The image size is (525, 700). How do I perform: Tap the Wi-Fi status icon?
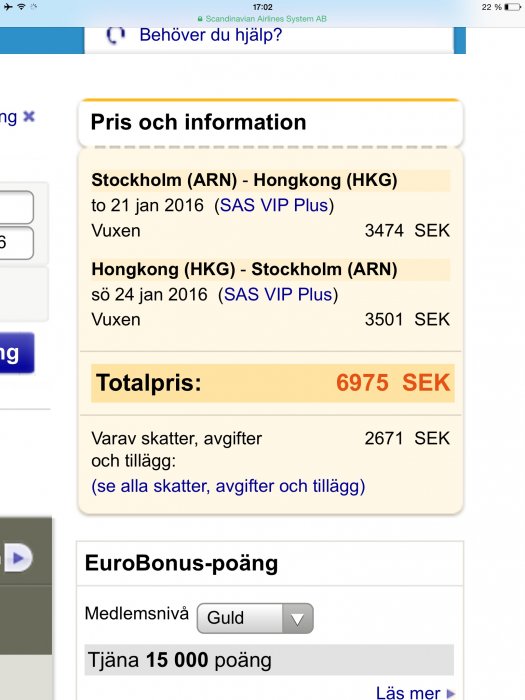pos(21,7)
